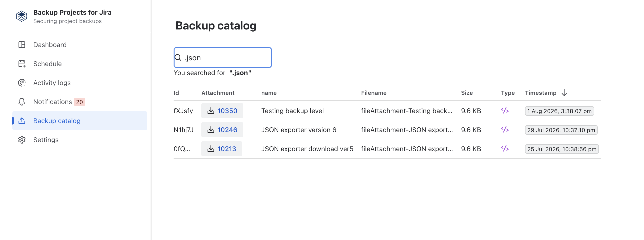This screenshot has width=644, height=240.
Task: Select the id fXJsfy cell
Action: tap(183, 111)
